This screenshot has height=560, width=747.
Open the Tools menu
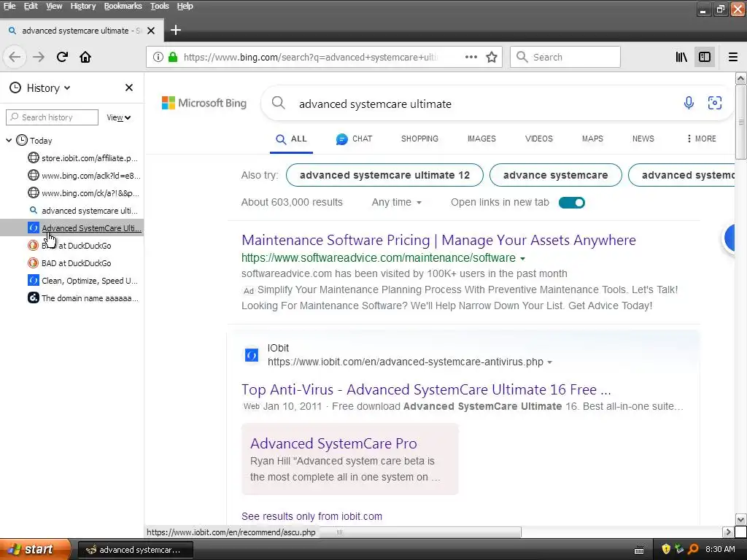click(159, 6)
